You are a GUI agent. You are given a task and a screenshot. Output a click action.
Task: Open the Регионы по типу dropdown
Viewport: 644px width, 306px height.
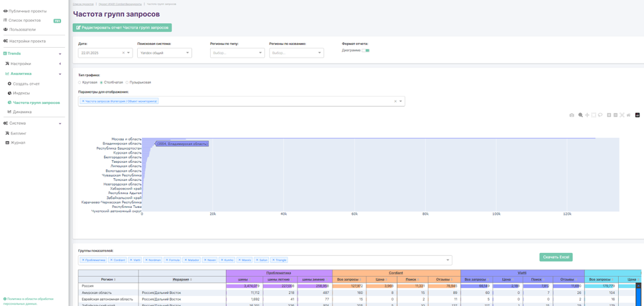pyautogui.click(x=237, y=53)
